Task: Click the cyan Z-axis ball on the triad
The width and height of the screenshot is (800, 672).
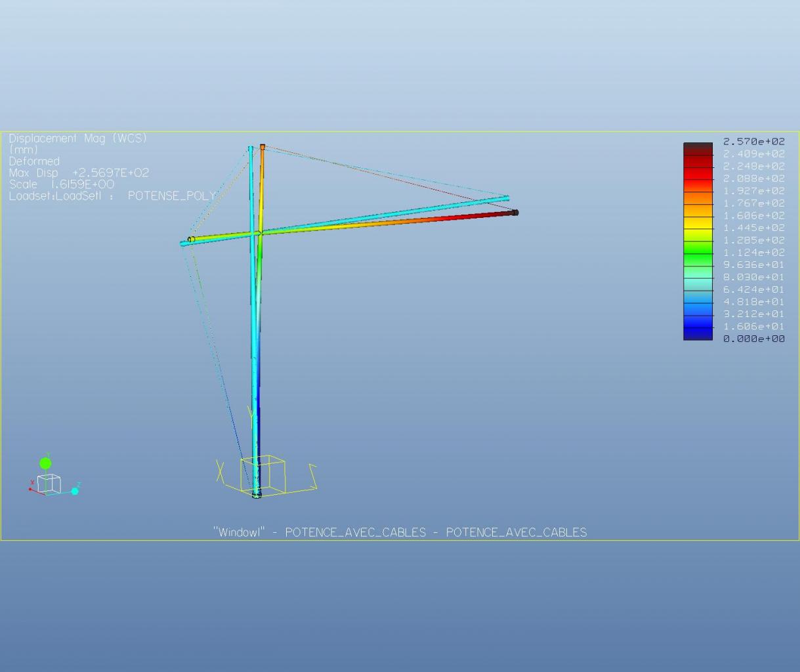Action: click(75, 491)
